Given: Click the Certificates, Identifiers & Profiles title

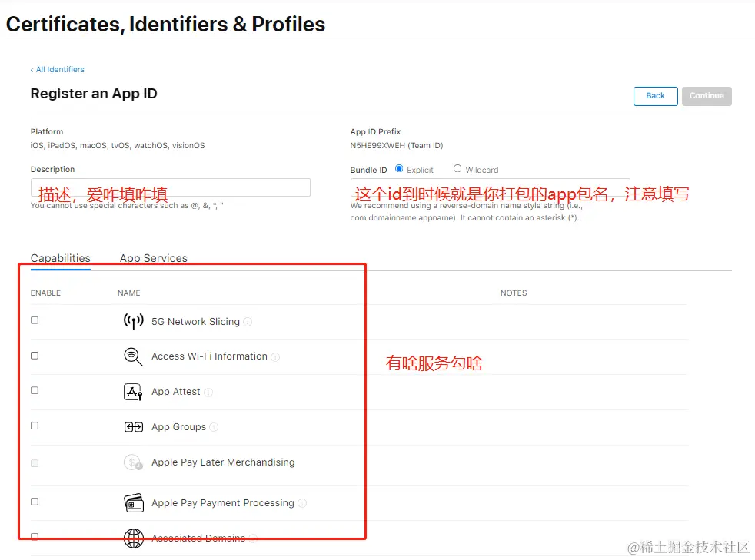Looking at the screenshot, I should pos(165,25).
